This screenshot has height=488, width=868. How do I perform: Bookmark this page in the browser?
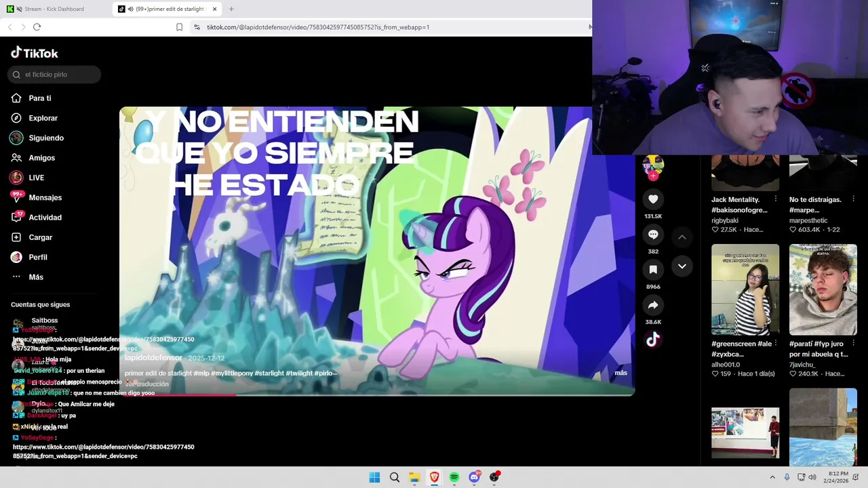[x=179, y=27]
